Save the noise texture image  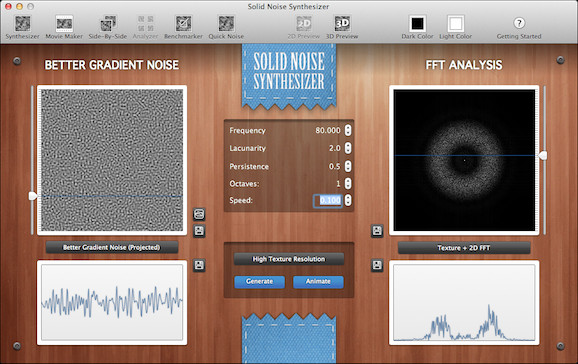(199, 231)
